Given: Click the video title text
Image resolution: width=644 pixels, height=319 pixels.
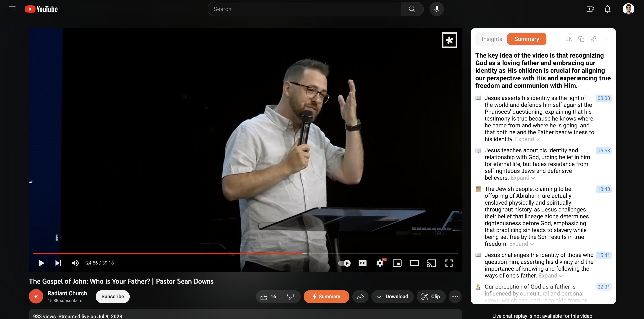Looking at the screenshot, I should (x=121, y=281).
